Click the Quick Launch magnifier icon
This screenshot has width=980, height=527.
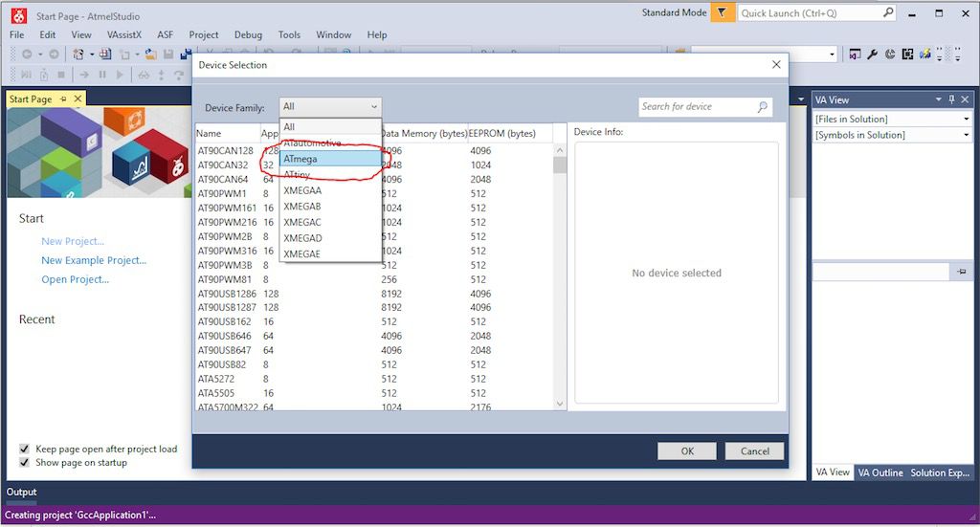(x=888, y=12)
